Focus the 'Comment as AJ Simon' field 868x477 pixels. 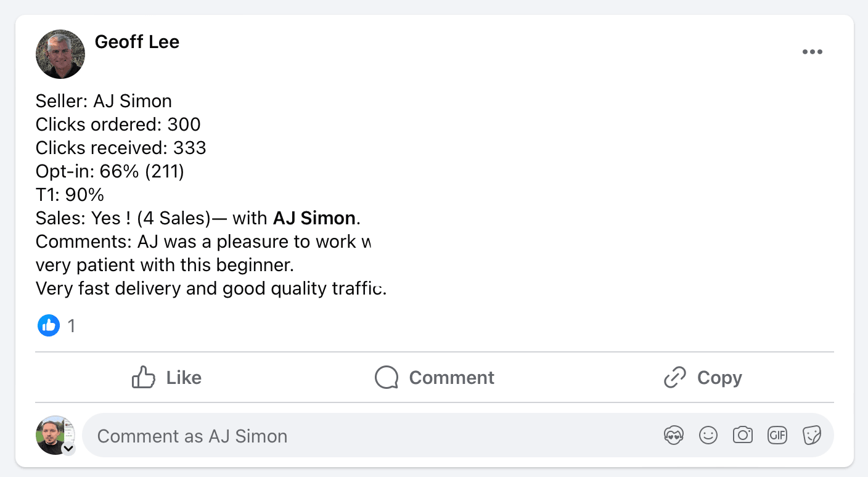point(370,436)
